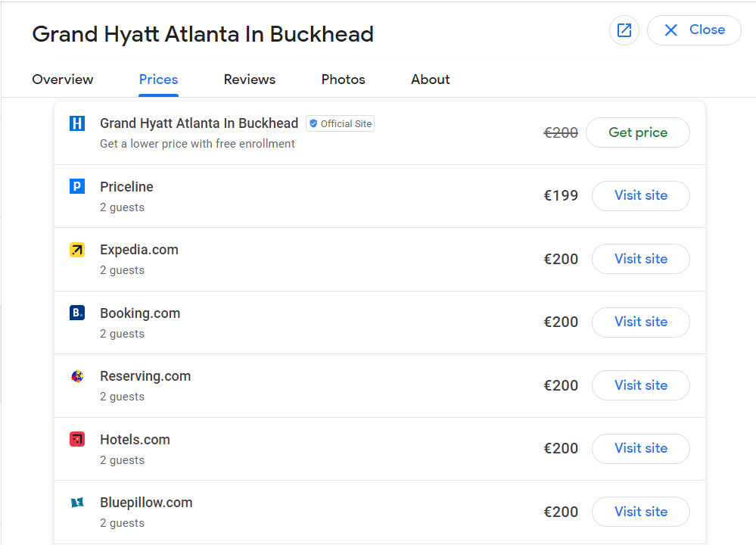Click '2 guests' under Expedia.com
Screen dimensions: 756x545
coord(122,270)
